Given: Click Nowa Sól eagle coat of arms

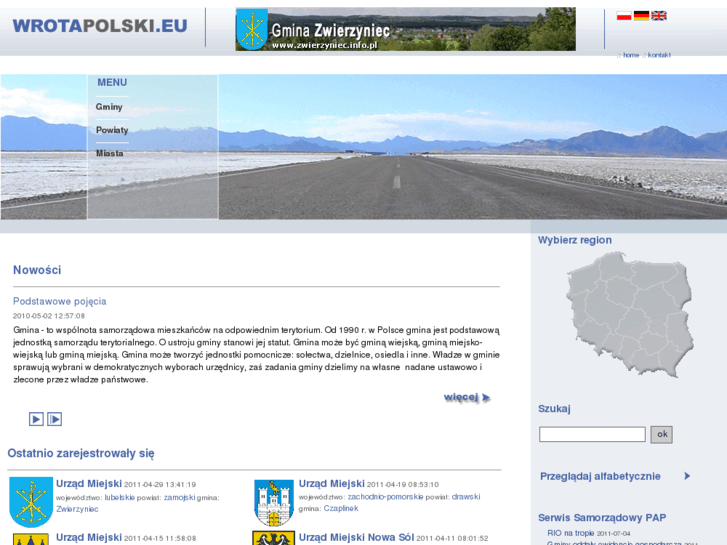Looking at the screenshot, I should [274, 538].
